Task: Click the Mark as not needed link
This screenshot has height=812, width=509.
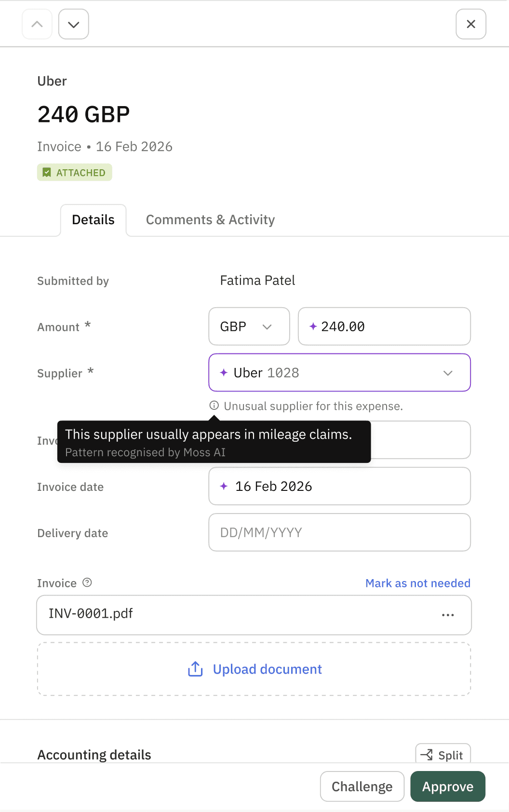Action: click(x=418, y=583)
